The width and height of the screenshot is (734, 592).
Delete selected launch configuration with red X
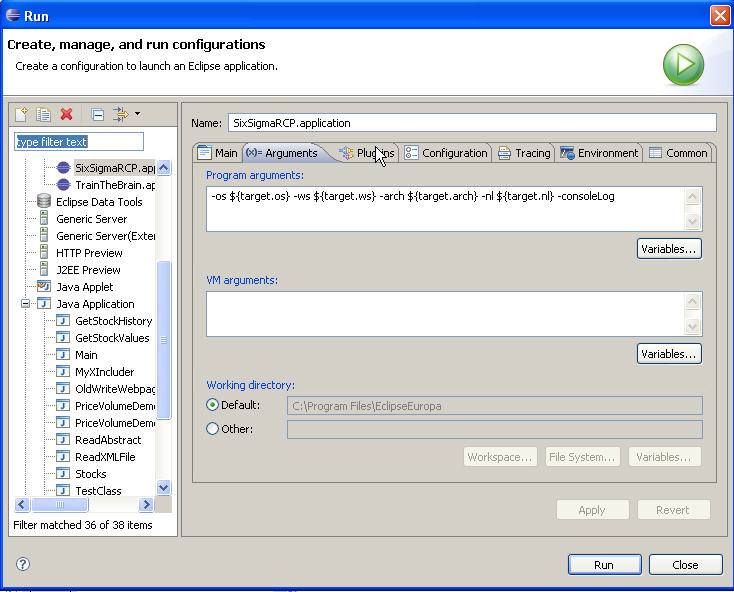pos(66,114)
